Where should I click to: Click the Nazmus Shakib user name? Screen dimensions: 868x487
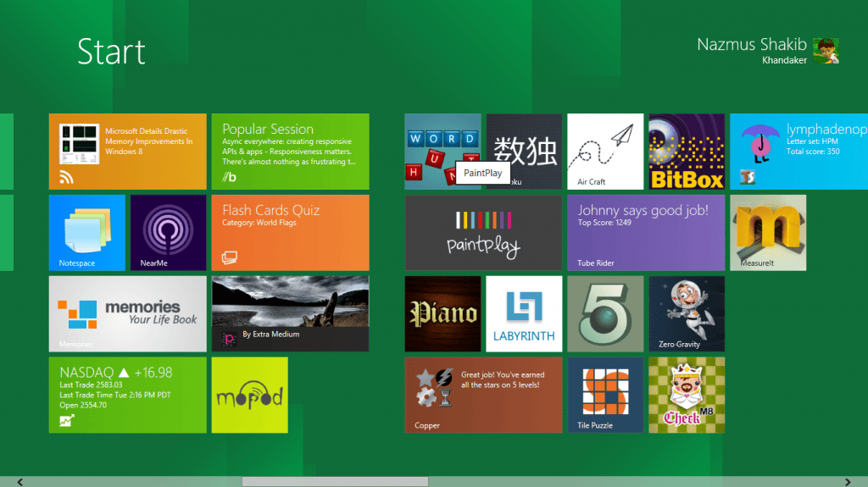click(752, 44)
